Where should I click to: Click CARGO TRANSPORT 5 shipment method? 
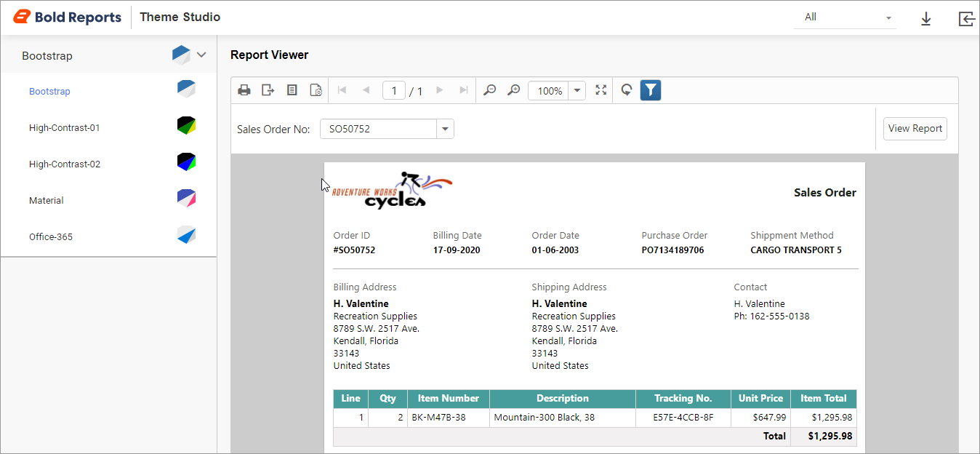point(796,250)
